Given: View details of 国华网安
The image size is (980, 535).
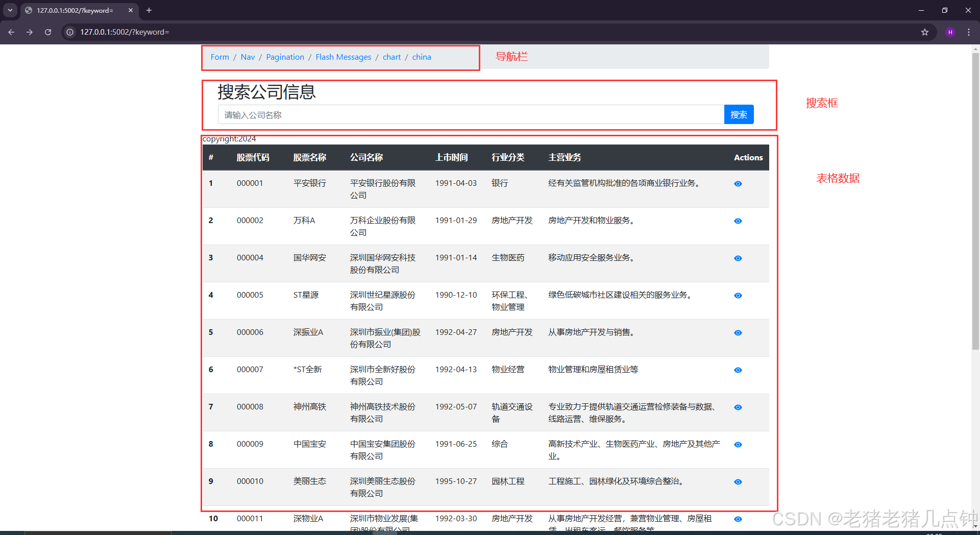Looking at the screenshot, I should click(738, 258).
